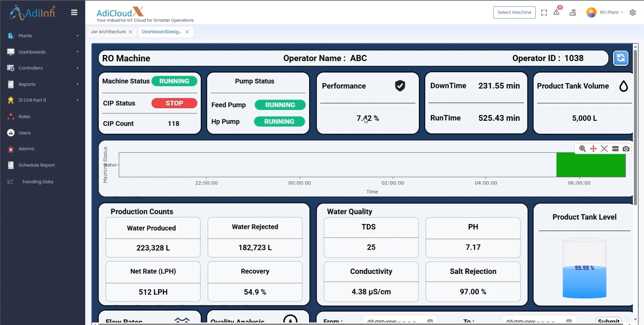Toggle the chart legend lines icon

[615, 149]
